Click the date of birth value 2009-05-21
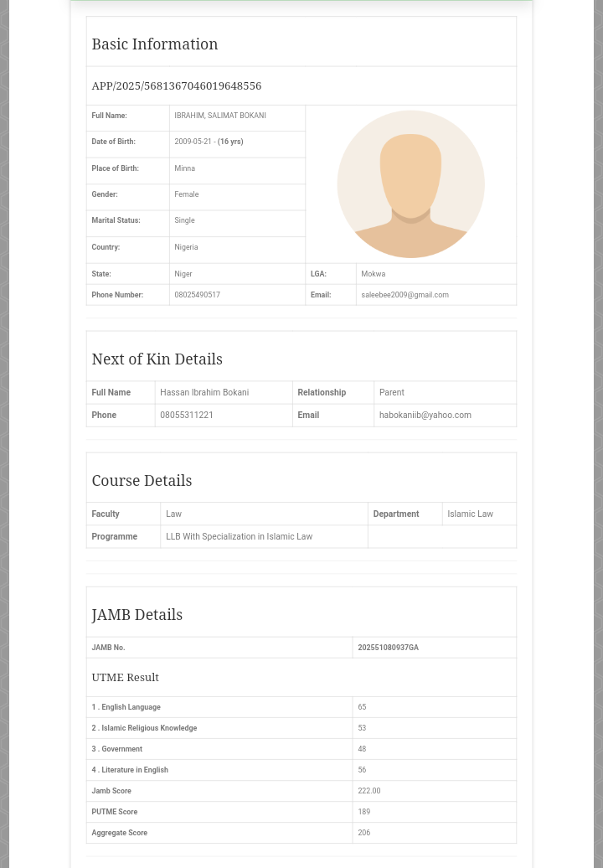603x868 pixels. [x=193, y=142]
